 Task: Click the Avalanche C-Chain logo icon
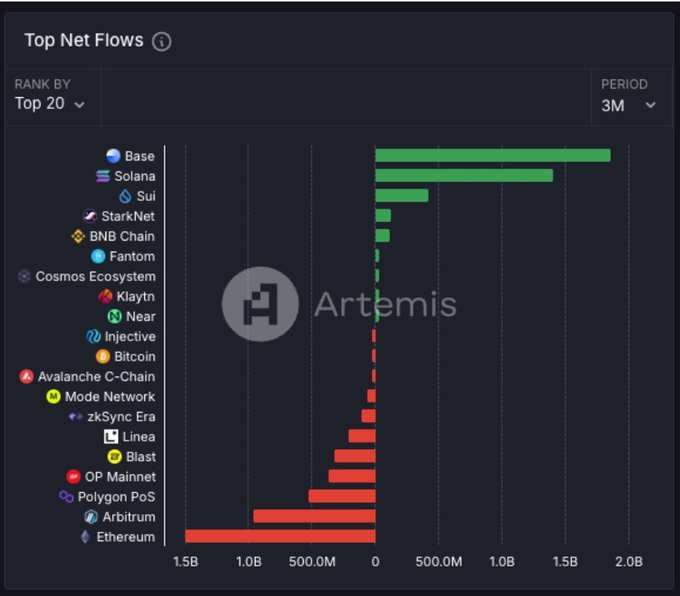pos(26,377)
